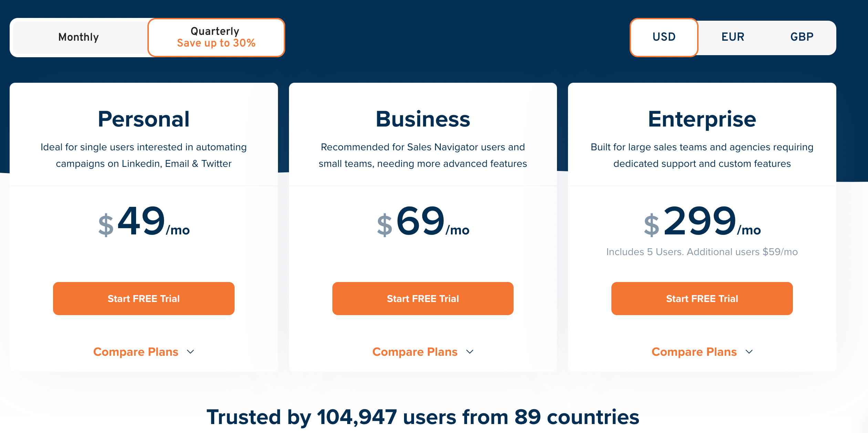Open Compare Plans text under Enterprise
The height and width of the screenshot is (433, 868).
coord(694,352)
